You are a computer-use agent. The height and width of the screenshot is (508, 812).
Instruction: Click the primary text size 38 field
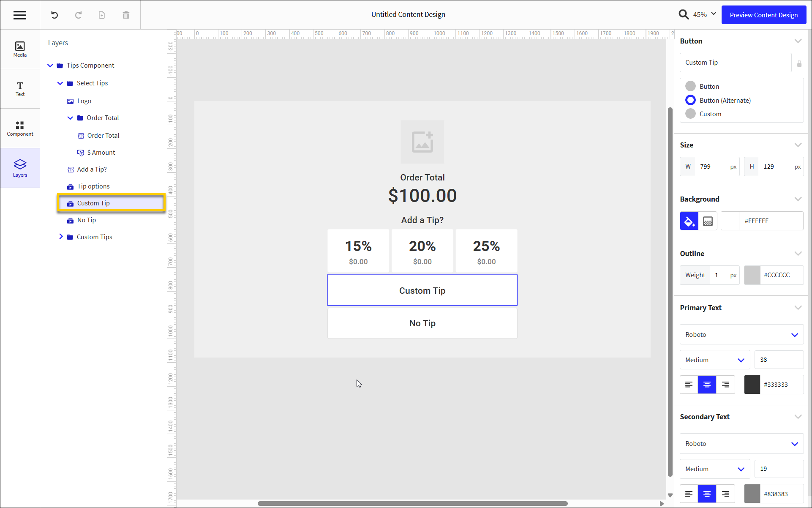tap(779, 360)
